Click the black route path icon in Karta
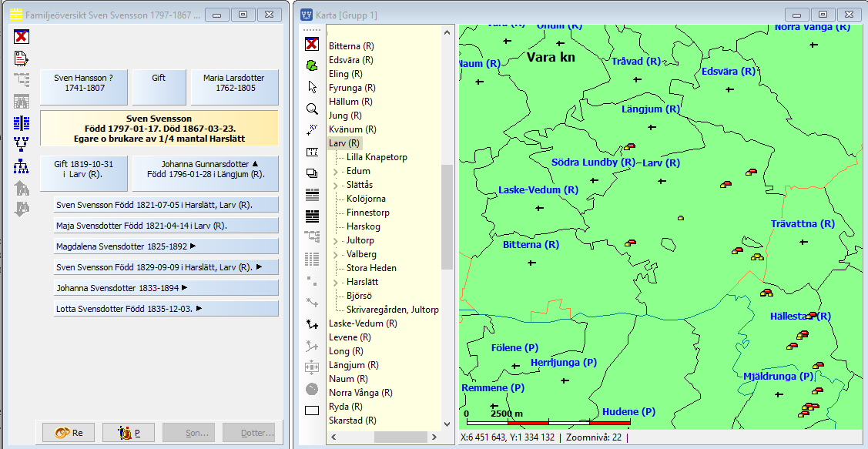 pos(312,324)
